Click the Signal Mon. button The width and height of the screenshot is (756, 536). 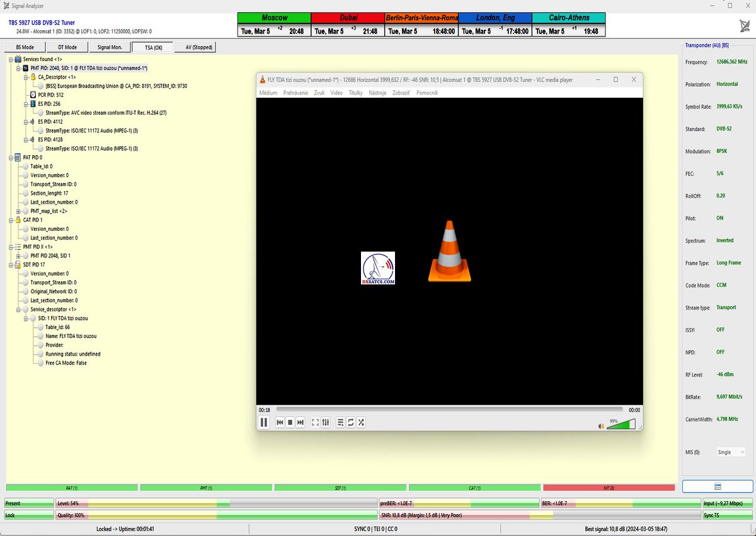tap(110, 47)
